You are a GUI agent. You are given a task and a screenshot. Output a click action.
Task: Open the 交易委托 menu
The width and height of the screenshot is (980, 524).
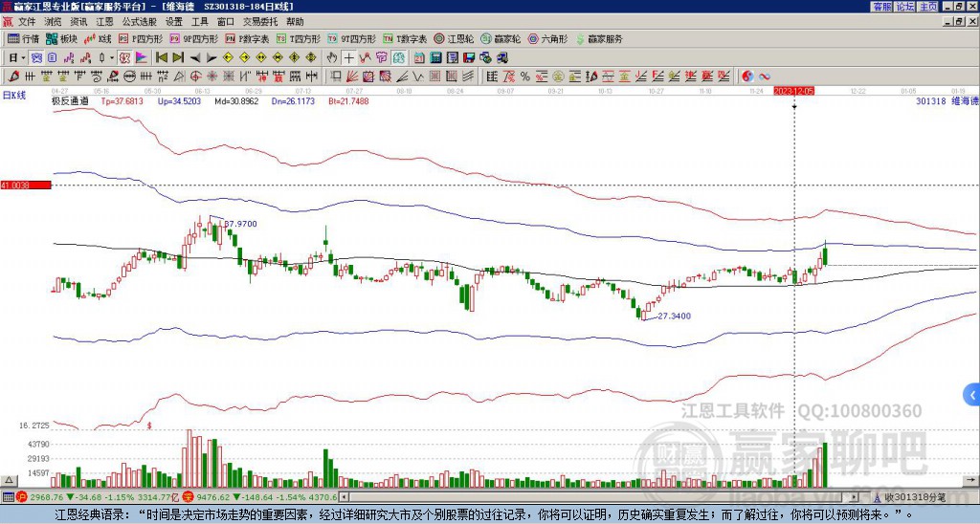click(260, 22)
